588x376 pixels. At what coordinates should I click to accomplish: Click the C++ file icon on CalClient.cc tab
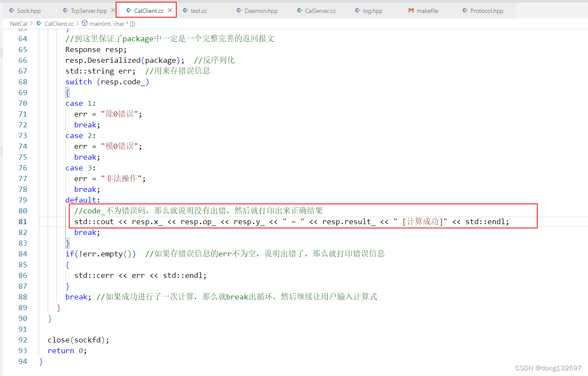coord(129,10)
